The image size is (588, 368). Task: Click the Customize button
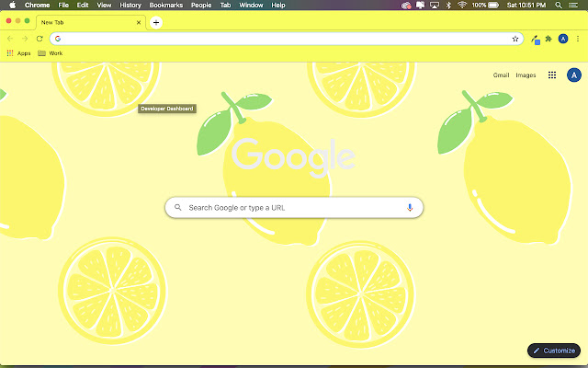click(x=554, y=351)
